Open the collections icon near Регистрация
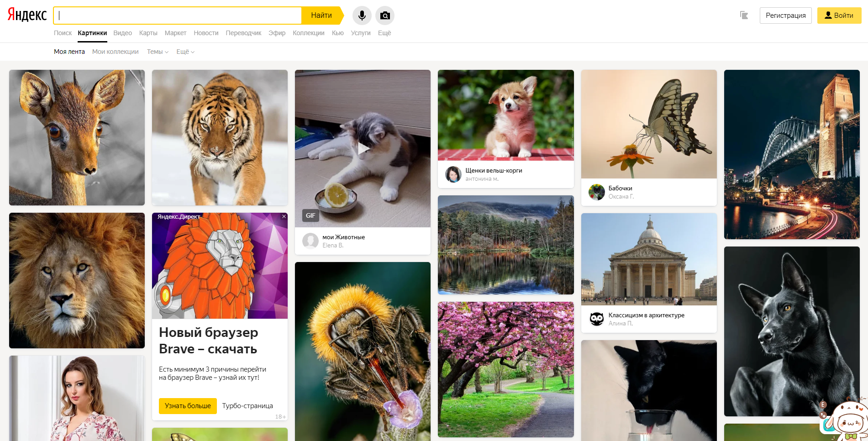Screen dimensions: 868x441 pyautogui.click(x=744, y=16)
